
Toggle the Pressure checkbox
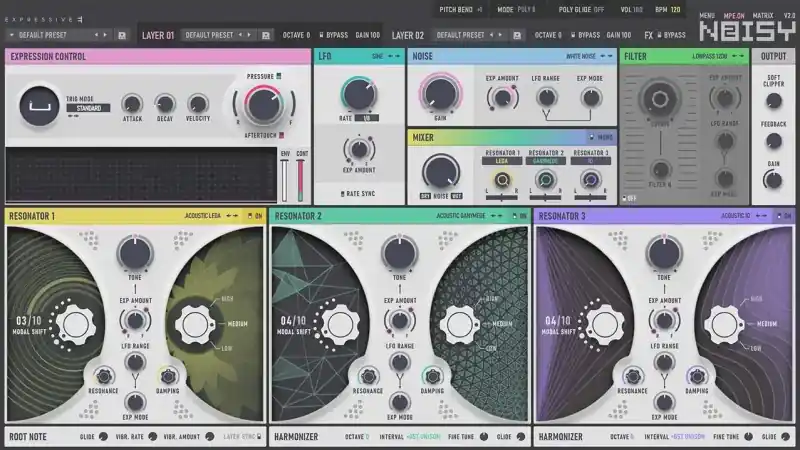pyautogui.click(x=279, y=77)
